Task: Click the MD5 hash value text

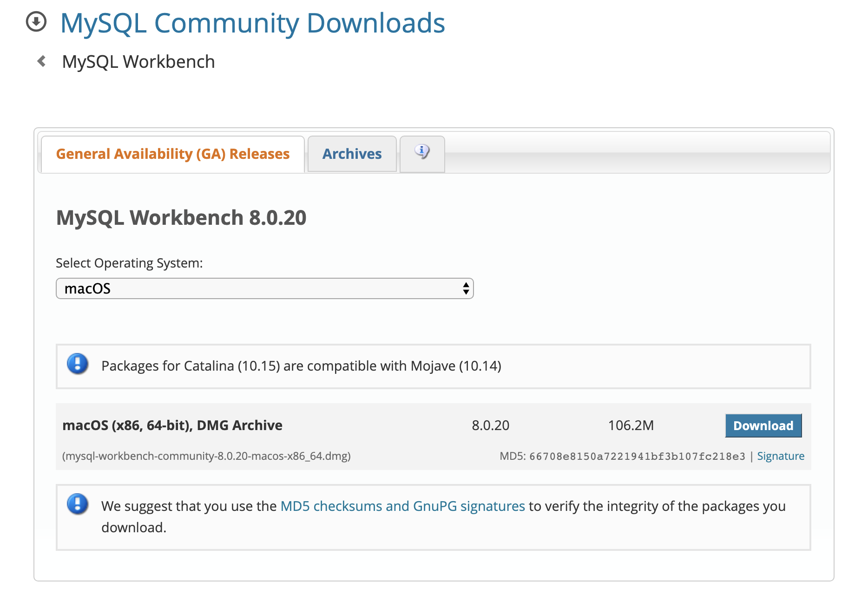Action: pyautogui.click(x=637, y=456)
